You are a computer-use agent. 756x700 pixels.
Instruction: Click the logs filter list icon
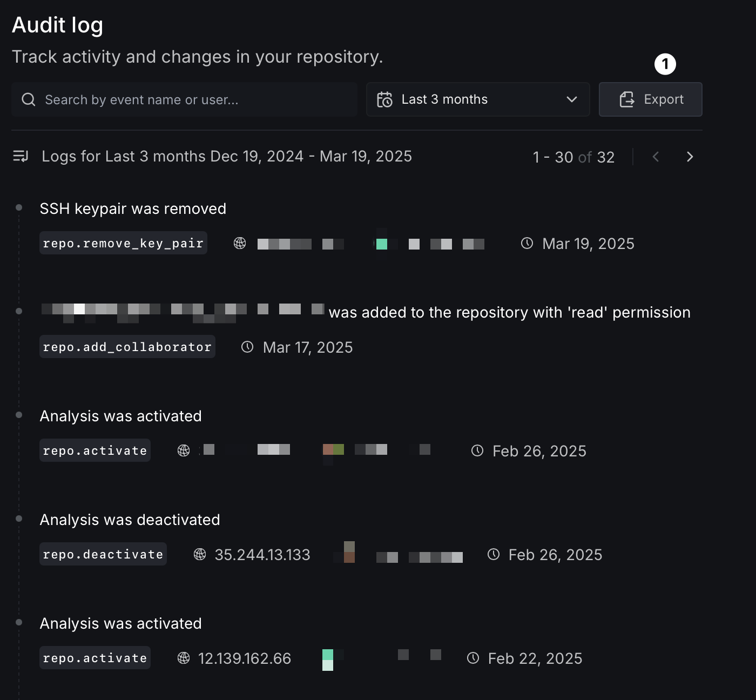(x=21, y=157)
